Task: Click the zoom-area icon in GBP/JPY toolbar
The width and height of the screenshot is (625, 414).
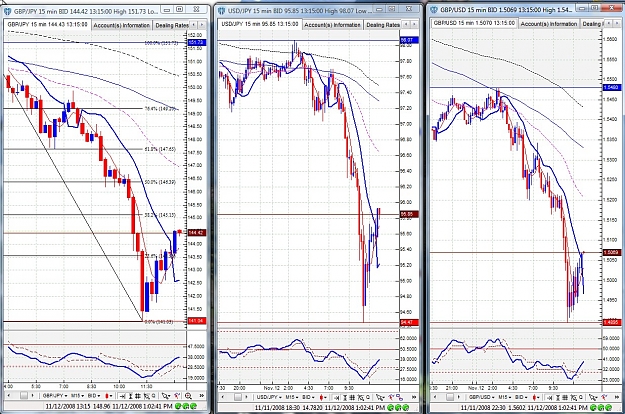Action: [x=147, y=396]
